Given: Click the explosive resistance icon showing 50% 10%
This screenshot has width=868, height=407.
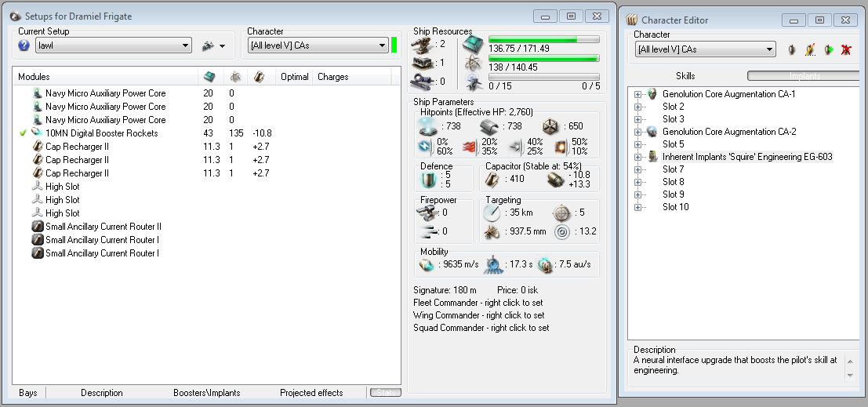Looking at the screenshot, I should 561,147.
